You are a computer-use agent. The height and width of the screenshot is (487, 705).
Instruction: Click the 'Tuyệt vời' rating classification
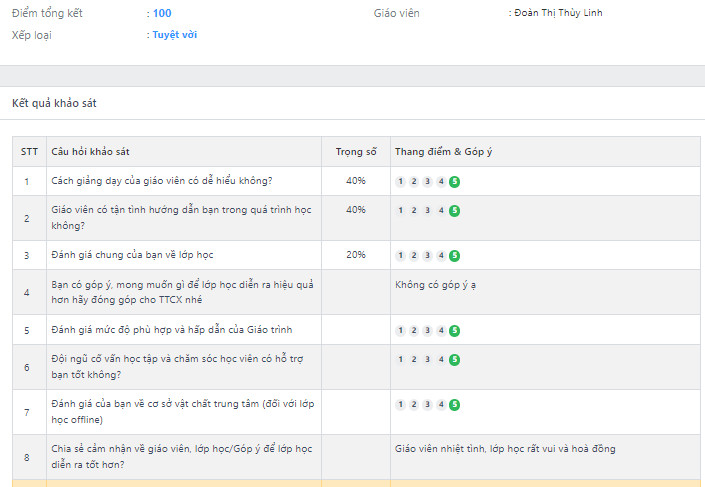tap(175, 35)
